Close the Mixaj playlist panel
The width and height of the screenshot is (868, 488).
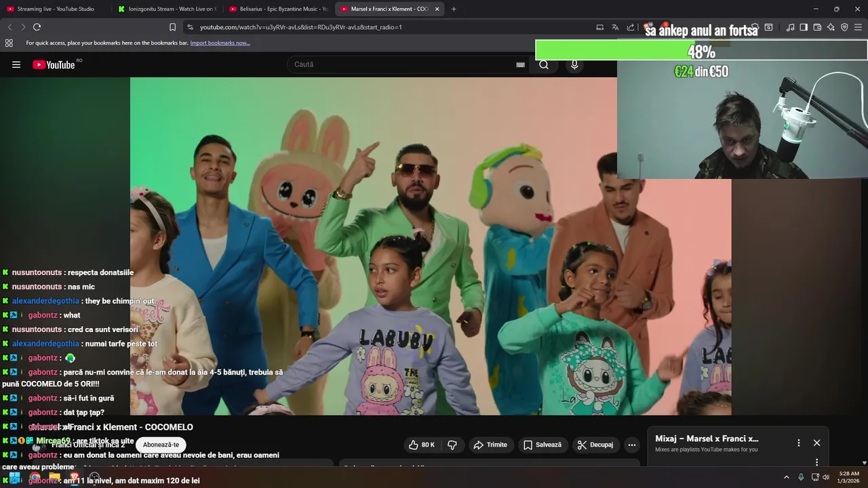(816, 443)
